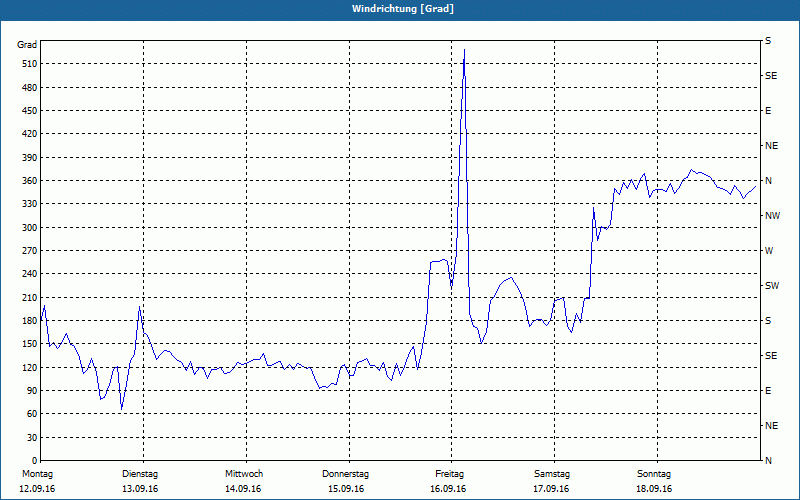This screenshot has width=800, height=500.
Task: Click the 'Dienstag' day label
Action: [140, 474]
